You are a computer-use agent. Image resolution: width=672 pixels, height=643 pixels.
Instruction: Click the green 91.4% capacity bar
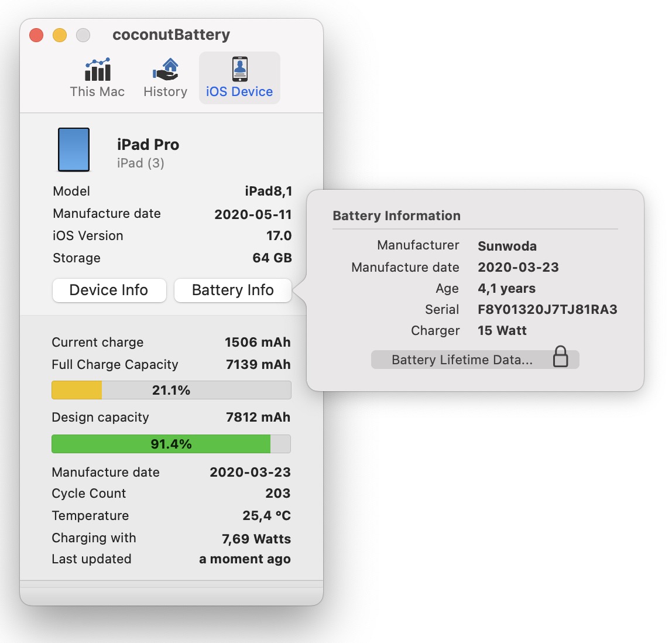[172, 444]
